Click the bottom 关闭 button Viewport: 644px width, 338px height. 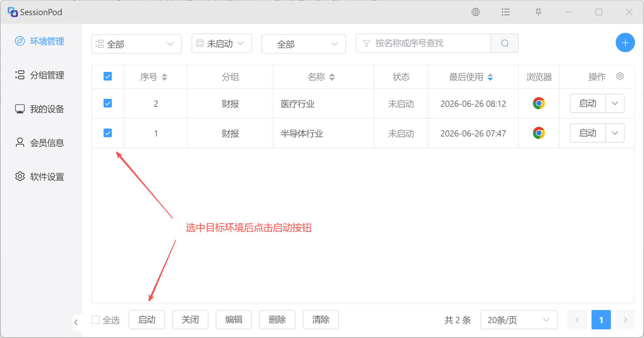point(190,320)
